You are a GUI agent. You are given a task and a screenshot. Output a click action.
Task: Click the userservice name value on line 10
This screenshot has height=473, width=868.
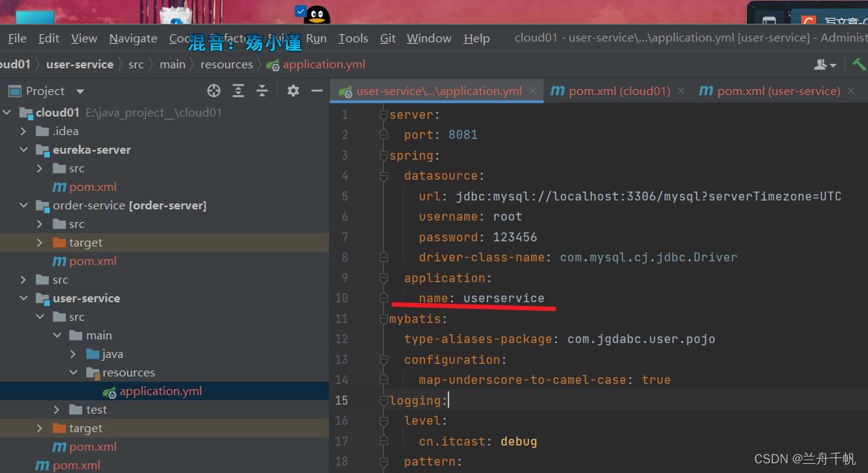point(503,298)
